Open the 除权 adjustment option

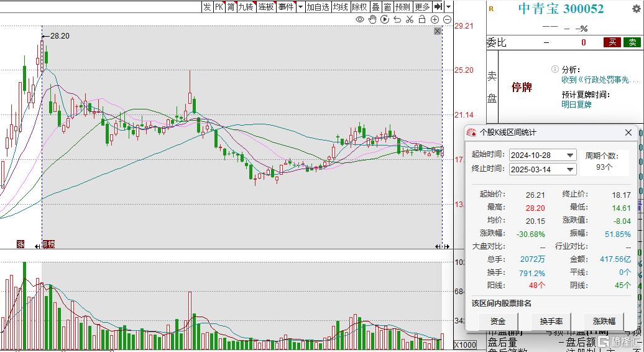[x=360, y=7]
